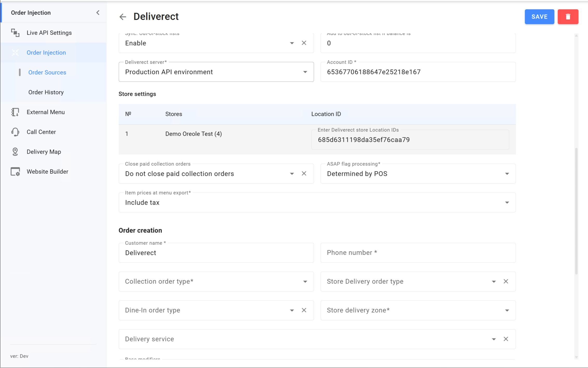Viewport: 588px width, 368px height.
Task: Open the Delivery service dropdown
Action: (x=494, y=339)
